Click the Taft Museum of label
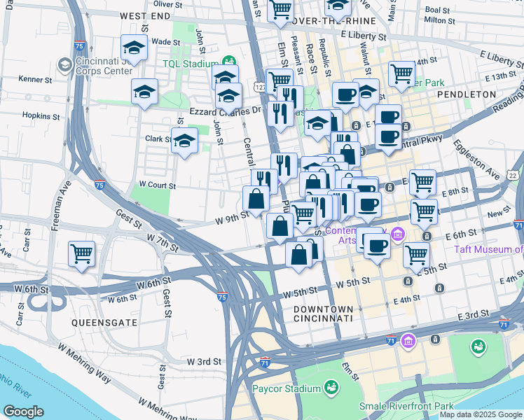 [488, 249]
